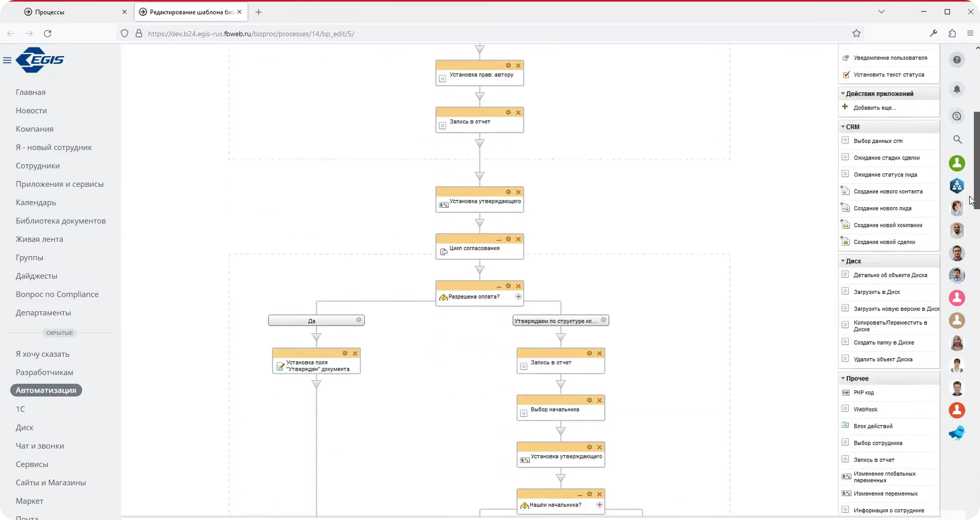Open settings of 'Да' branch
The height and width of the screenshot is (520, 980).
(359, 320)
